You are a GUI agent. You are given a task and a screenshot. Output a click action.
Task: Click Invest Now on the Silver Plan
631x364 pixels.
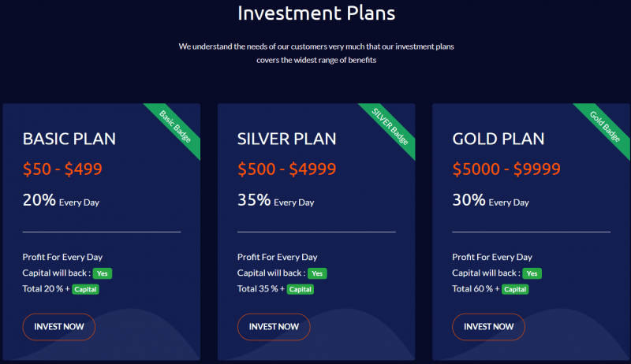coord(274,327)
